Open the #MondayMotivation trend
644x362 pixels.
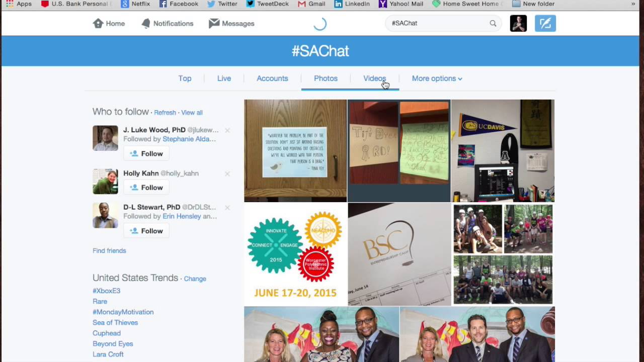123,312
